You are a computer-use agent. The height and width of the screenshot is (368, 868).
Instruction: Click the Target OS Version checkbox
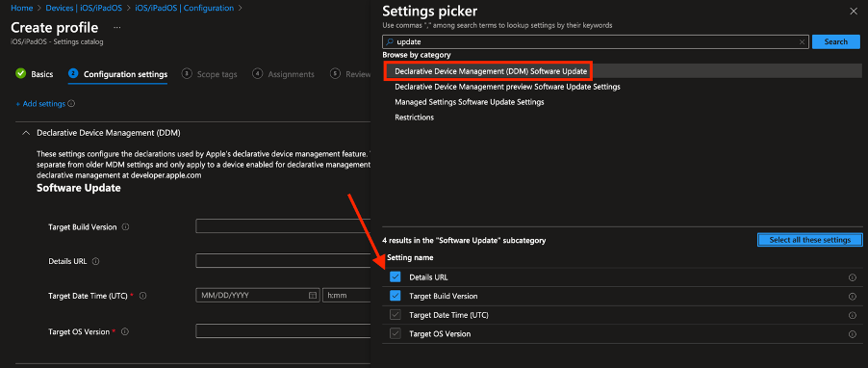click(396, 333)
